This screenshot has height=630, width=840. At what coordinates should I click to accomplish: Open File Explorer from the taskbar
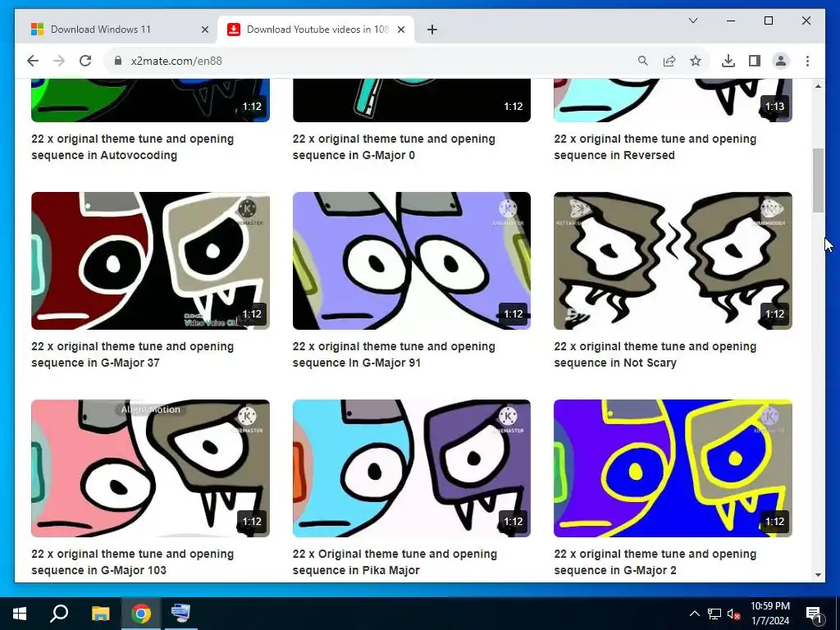coord(100,614)
